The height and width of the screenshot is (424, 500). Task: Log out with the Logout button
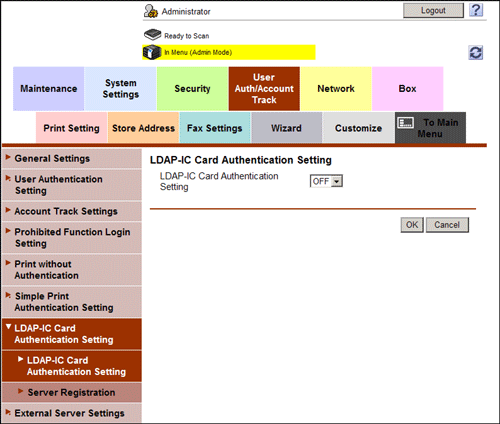433,10
